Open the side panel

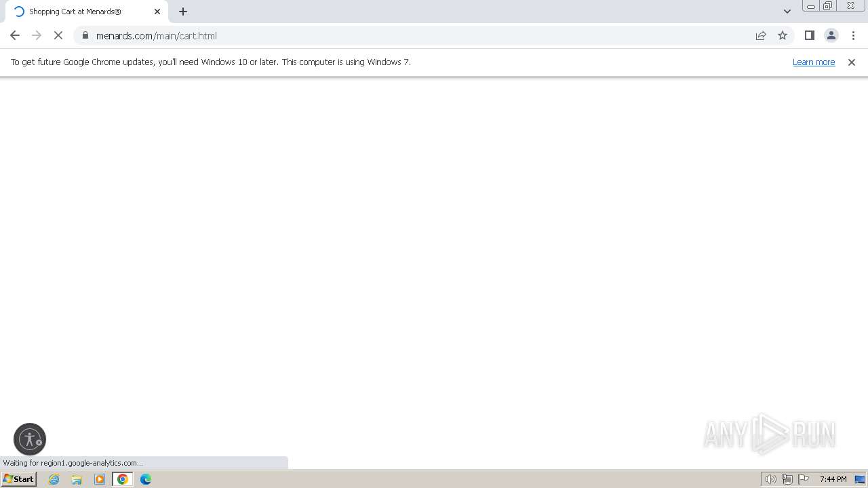(809, 35)
